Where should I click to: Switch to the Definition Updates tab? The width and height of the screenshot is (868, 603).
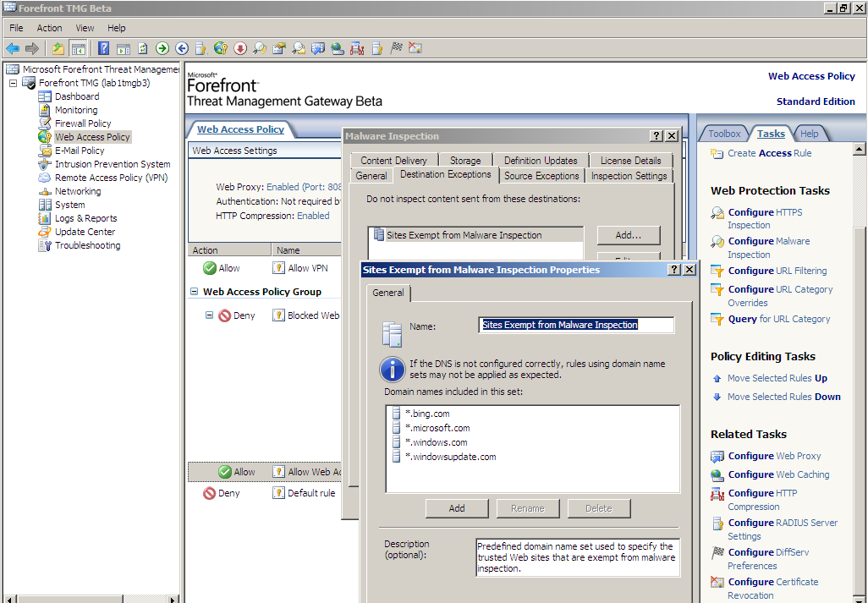541,161
